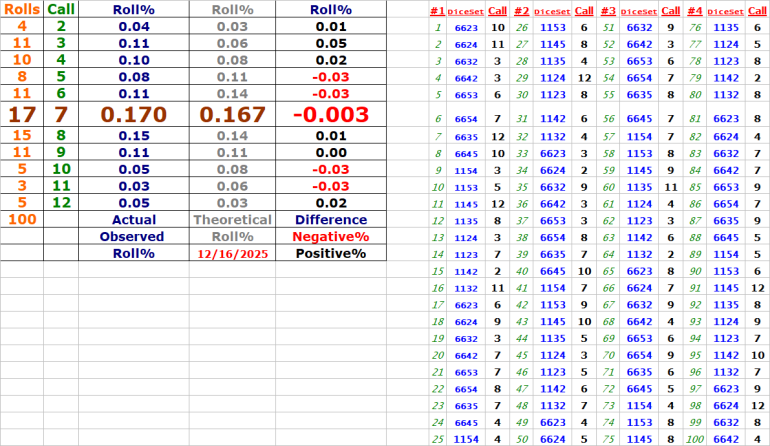Click the Theoretical label cell

pyautogui.click(x=232, y=219)
